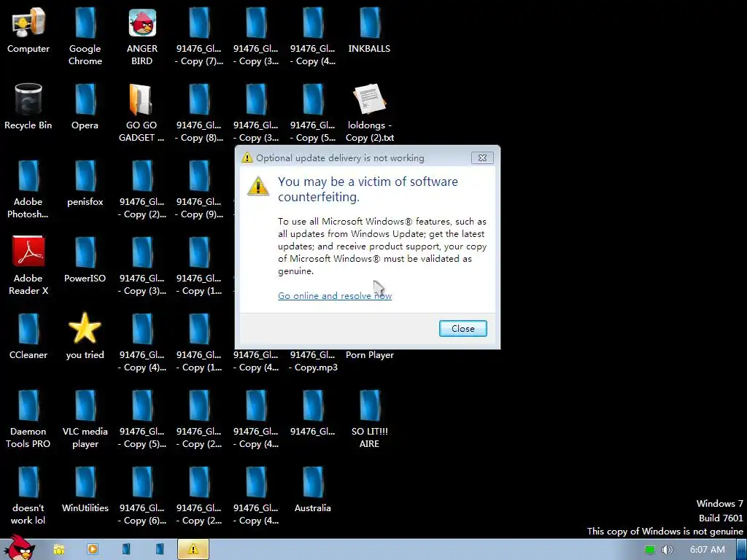747x560 pixels.
Task: Click the "Optional update delivery is not working" title
Action: (340, 158)
